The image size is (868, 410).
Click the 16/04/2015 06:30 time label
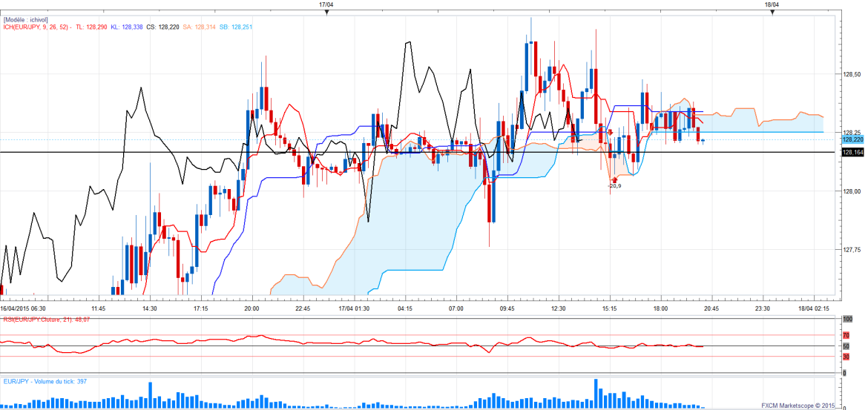[x=23, y=308]
